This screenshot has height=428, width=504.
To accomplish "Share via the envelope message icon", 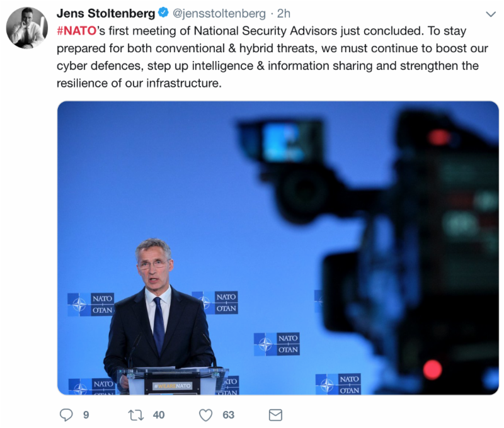I will tap(275, 415).
